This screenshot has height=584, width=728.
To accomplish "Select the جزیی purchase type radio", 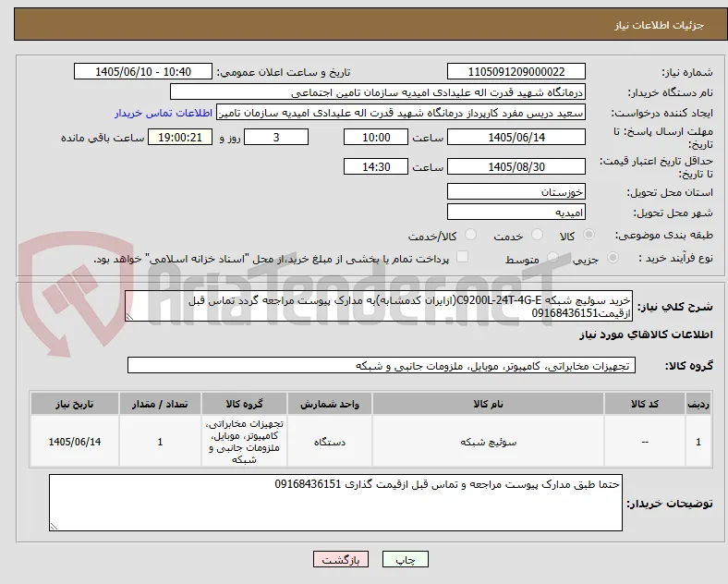I will tap(613, 258).
